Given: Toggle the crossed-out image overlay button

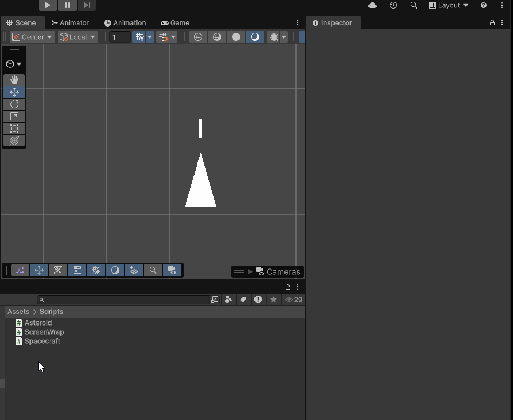Looking at the screenshot, I should pos(58,270).
